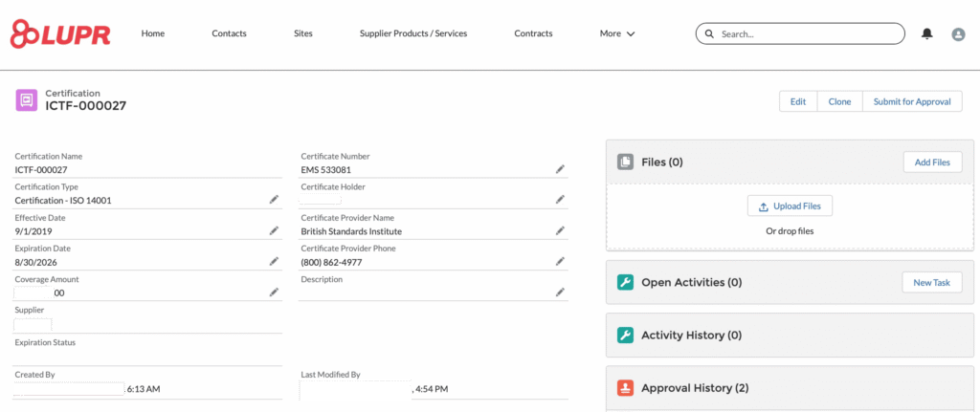Go to the Contacts tab
980x412 pixels.
[229, 33]
